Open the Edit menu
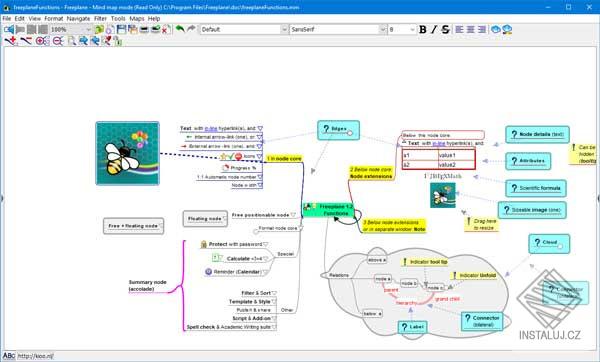Image resolution: width=600 pixels, height=362 pixels. point(20,18)
